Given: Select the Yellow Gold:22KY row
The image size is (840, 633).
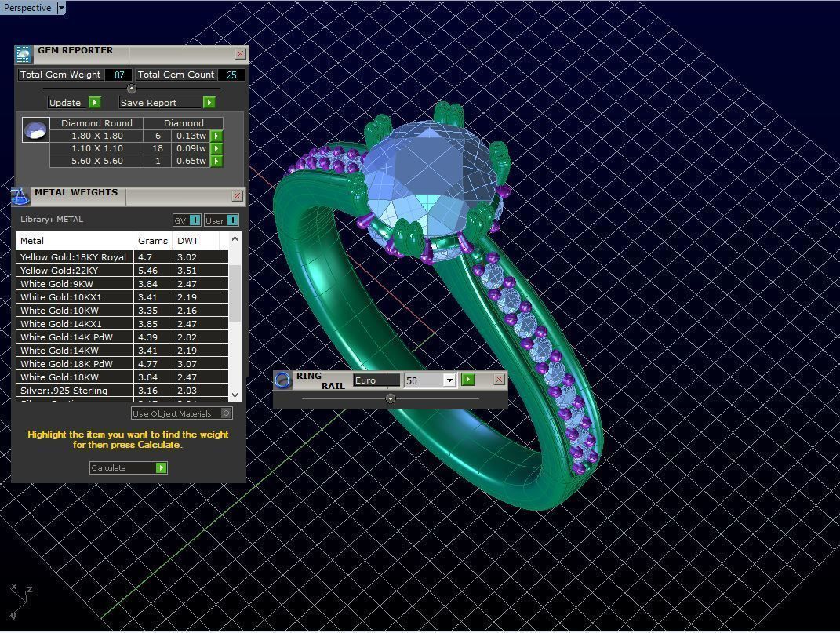Looking at the screenshot, I should coord(122,271).
